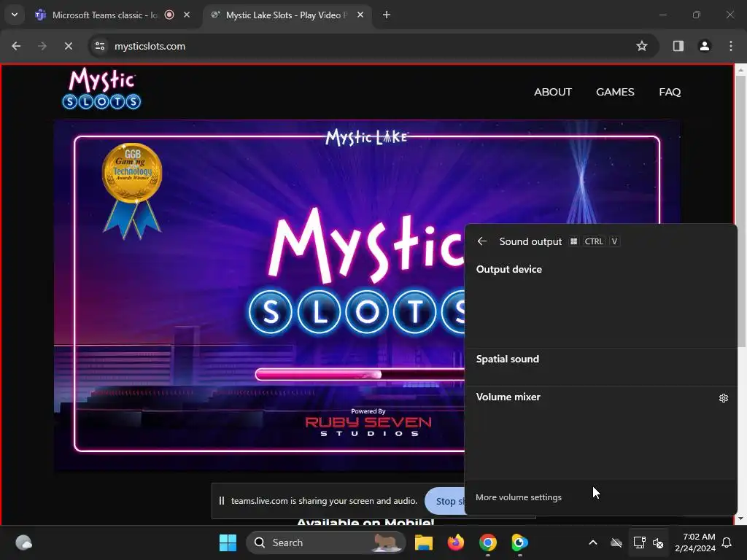This screenshot has width=747, height=560.
Task: Close the Microsoft Teams classic tab
Action: (x=187, y=15)
